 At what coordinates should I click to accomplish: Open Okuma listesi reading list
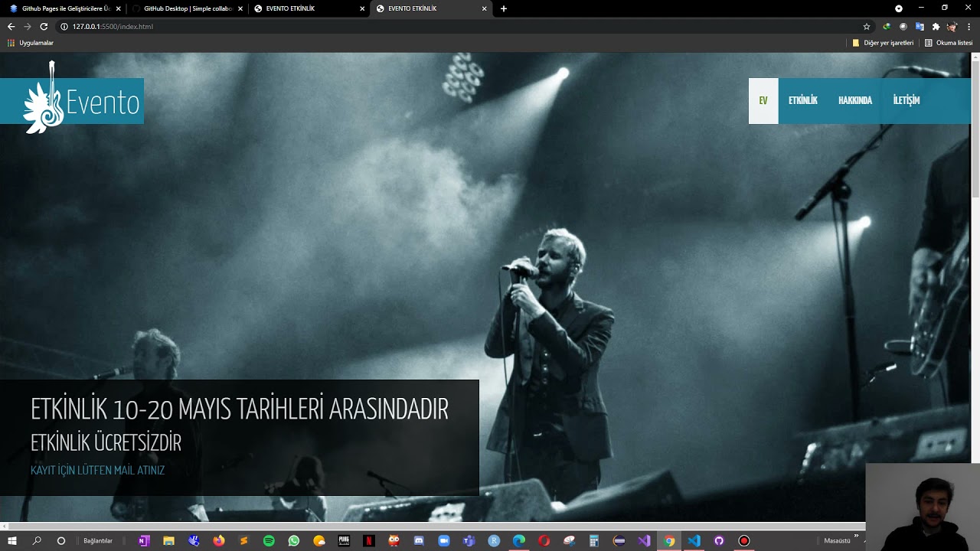point(949,43)
